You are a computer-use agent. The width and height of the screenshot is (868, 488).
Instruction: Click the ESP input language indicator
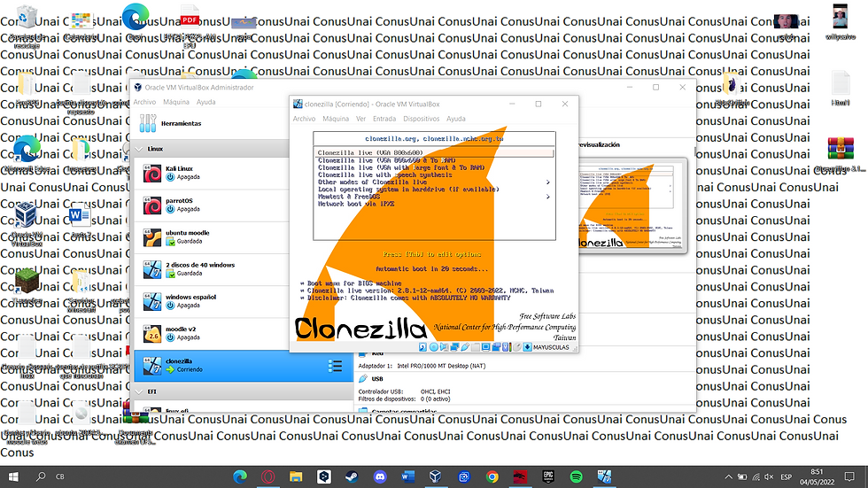(787, 477)
